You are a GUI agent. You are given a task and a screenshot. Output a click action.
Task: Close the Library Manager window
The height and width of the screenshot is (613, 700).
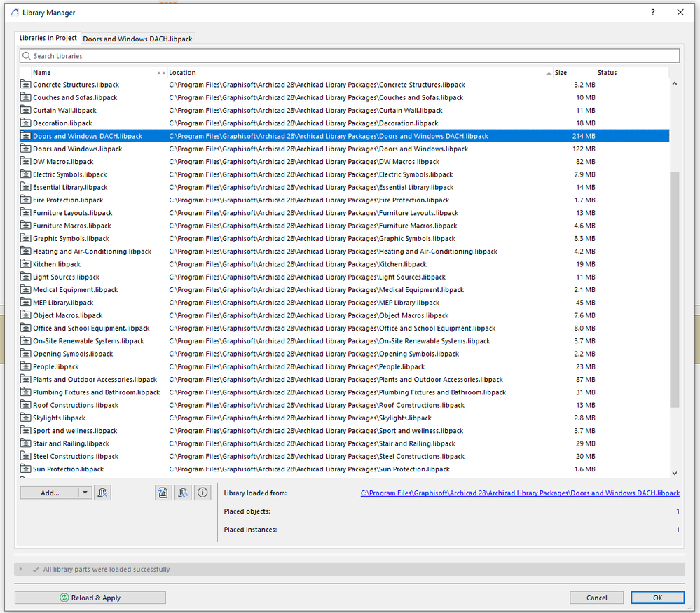pyautogui.click(x=680, y=13)
